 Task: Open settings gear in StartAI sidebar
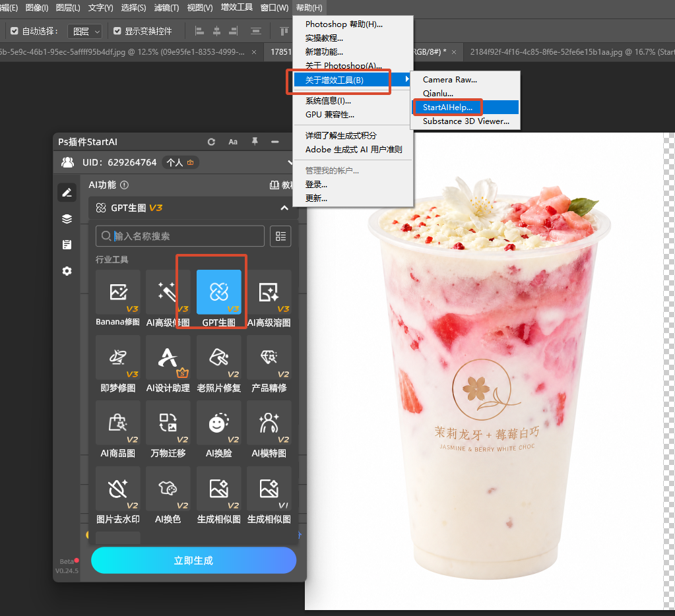click(x=67, y=271)
